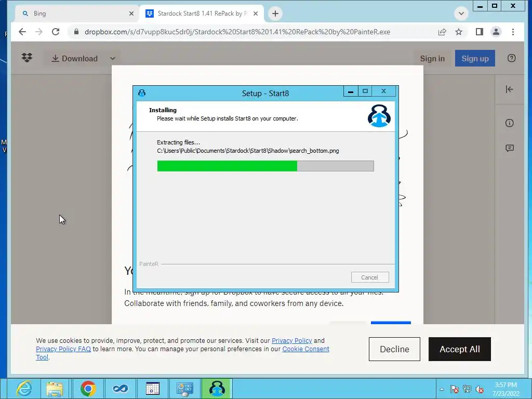Launch Internet Explorer from taskbar

pyautogui.click(x=24, y=389)
